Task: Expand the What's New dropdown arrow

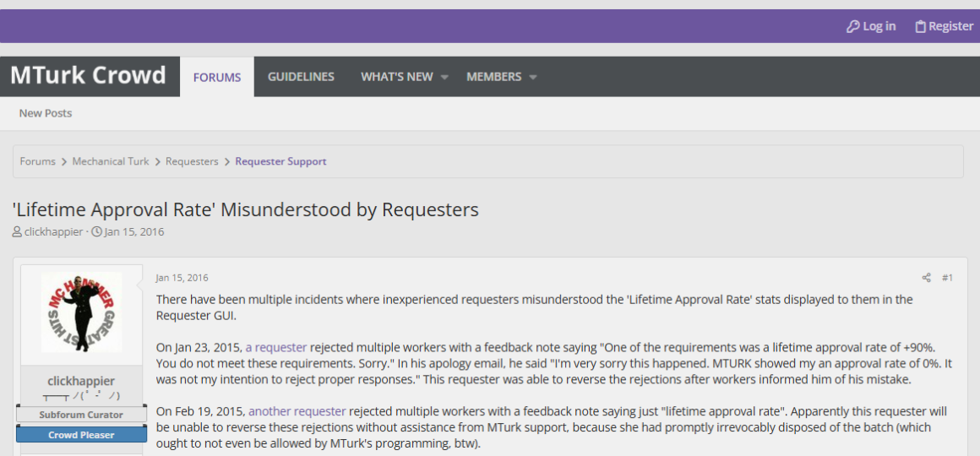Action: [x=444, y=77]
